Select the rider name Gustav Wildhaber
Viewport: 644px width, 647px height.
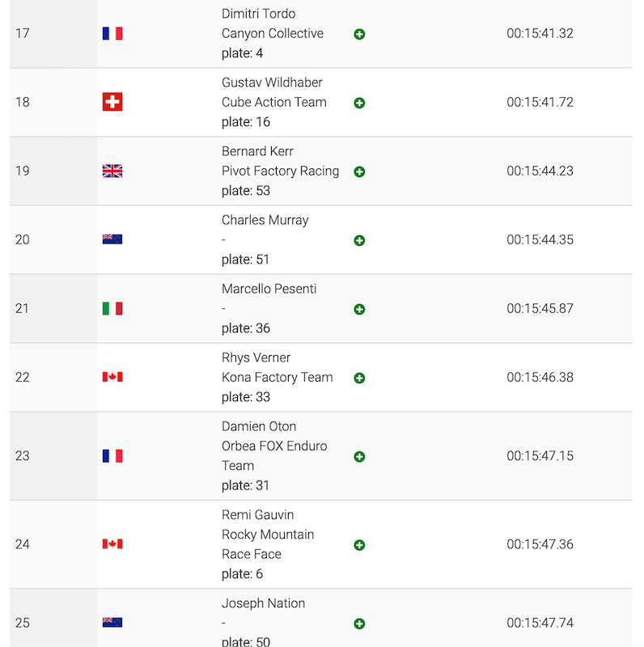tap(272, 82)
